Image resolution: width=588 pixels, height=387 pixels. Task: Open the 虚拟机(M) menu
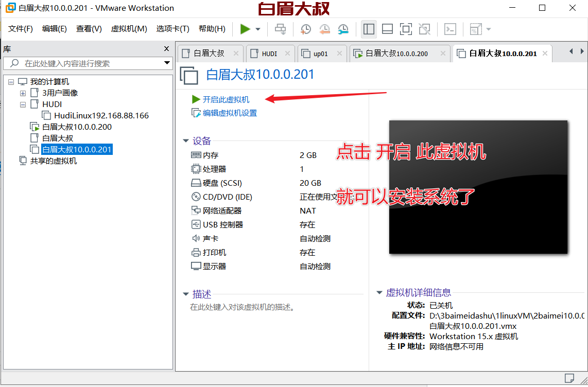pos(129,29)
